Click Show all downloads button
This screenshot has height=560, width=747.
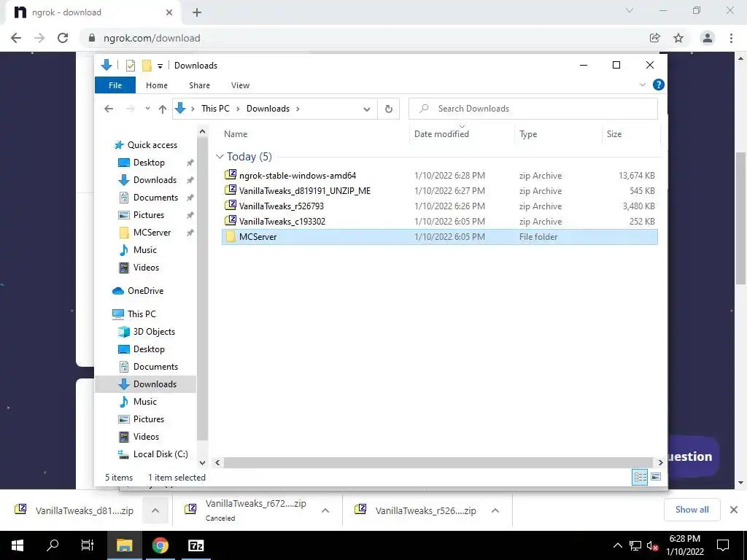coord(692,510)
